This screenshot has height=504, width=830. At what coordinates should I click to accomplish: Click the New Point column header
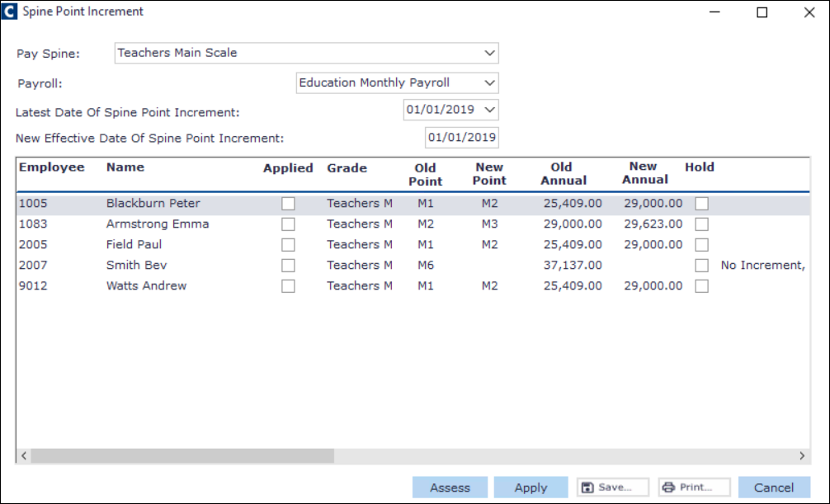coord(489,174)
